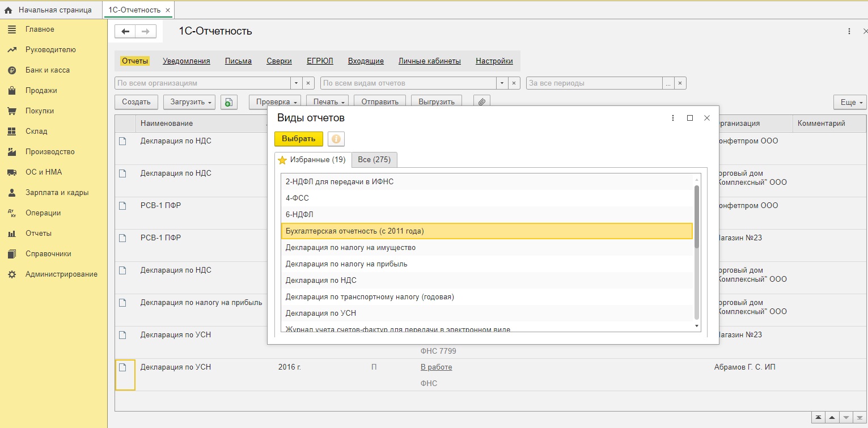The width and height of the screenshot is (868, 428).
Task: Open period selection with the ellipsis button
Action: pos(669,83)
